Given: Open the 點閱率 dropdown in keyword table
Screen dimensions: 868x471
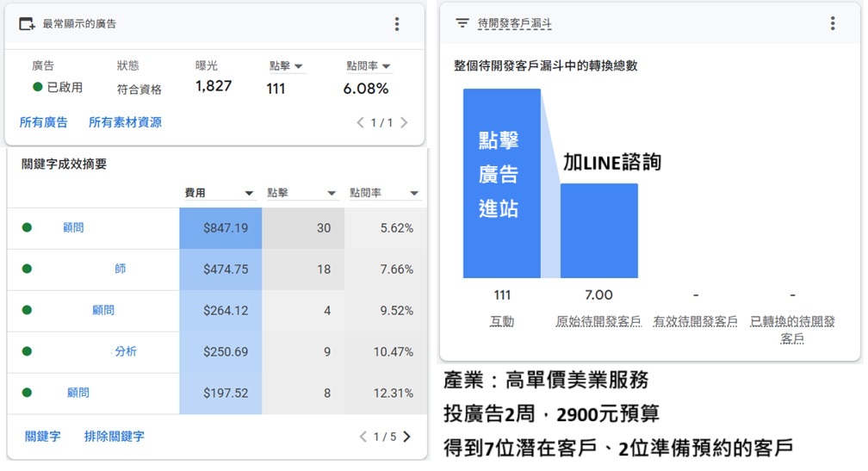Looking at the screenshot, I should coord(414,194).
